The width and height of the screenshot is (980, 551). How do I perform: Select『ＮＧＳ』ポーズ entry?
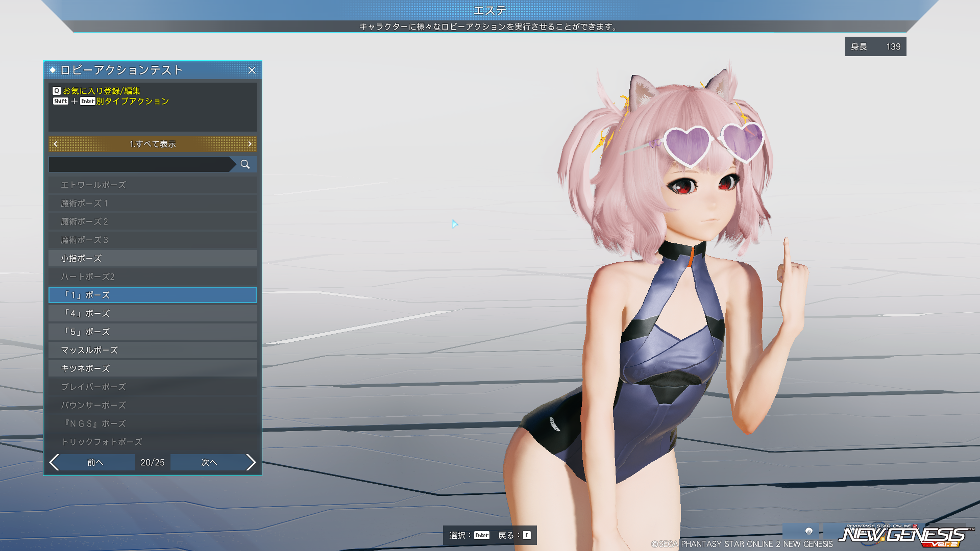[x=153, y=423]
